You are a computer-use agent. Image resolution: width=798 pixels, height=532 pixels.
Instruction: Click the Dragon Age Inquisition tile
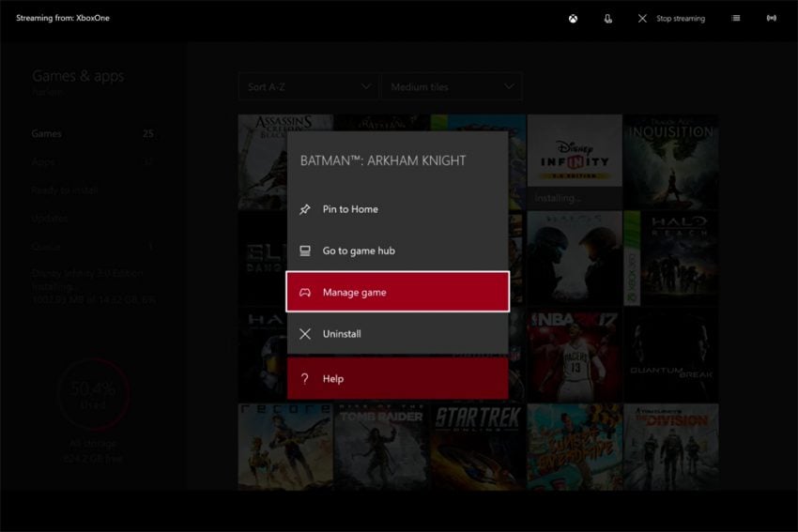tap(671, 161)
